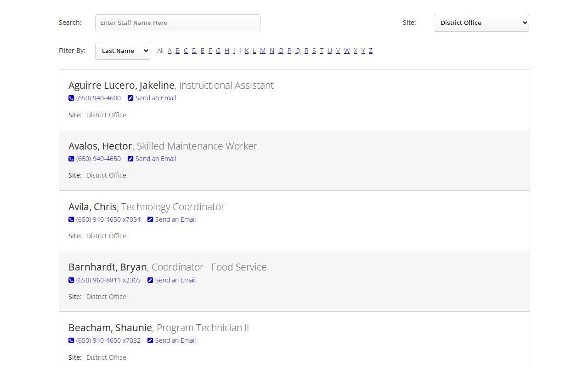Screen dimensions: 588x368
Task: Filter staff by letter M
Action: coord(263,51)
